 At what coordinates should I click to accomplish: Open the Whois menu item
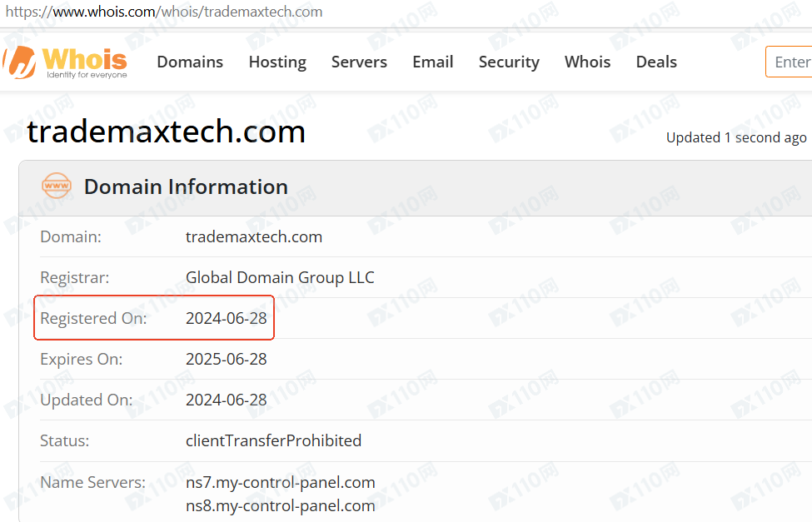pos(588,62)
